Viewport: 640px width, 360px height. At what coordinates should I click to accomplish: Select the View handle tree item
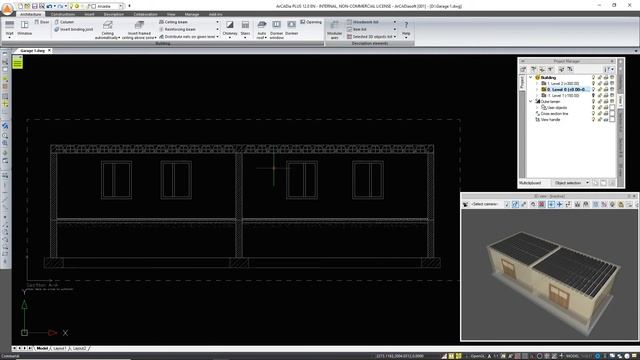click(547, 120)
